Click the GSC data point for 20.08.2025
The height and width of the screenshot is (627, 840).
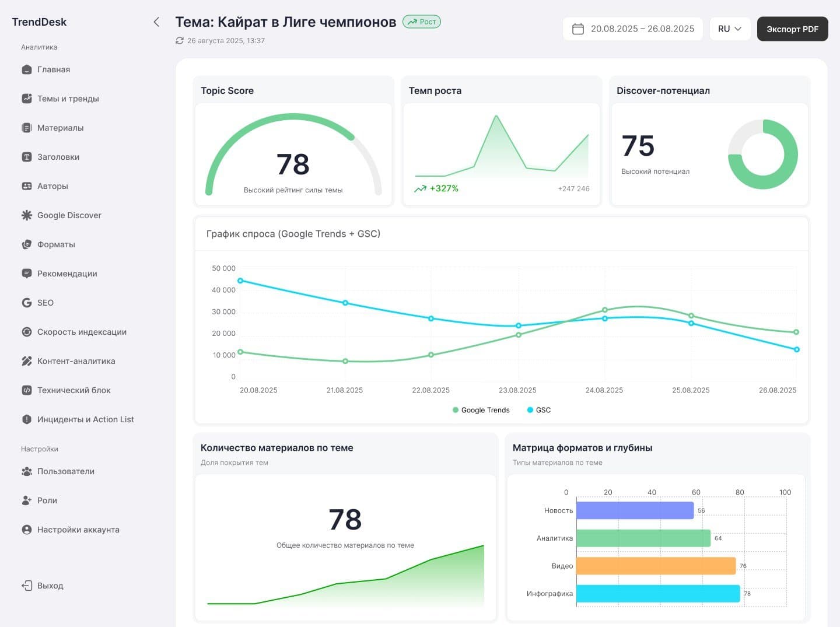click(240, 281)
